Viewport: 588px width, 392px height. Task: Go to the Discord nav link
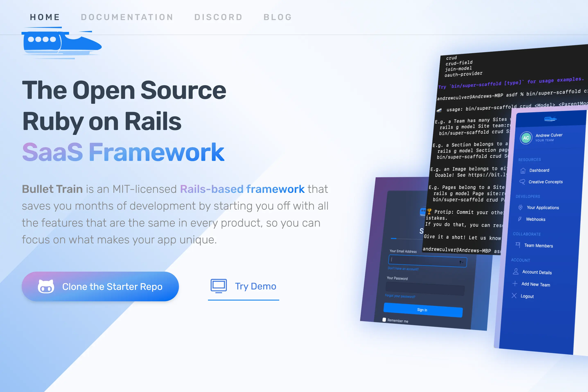(x=218, y=17)
